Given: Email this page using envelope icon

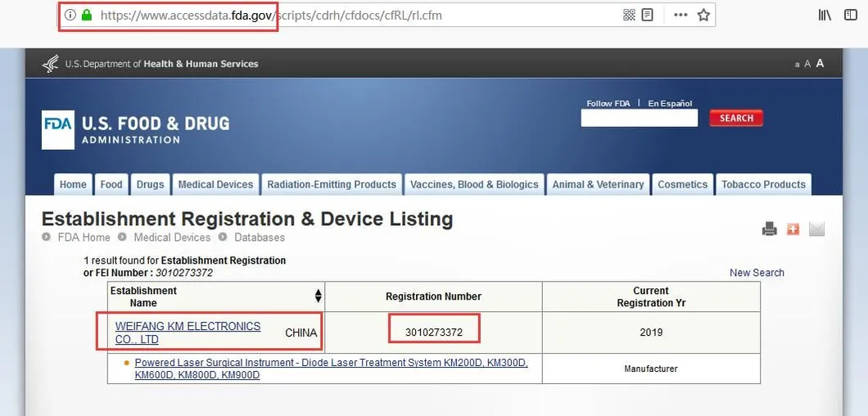Looking at the screenshot, I should click(x=816, y=229).
